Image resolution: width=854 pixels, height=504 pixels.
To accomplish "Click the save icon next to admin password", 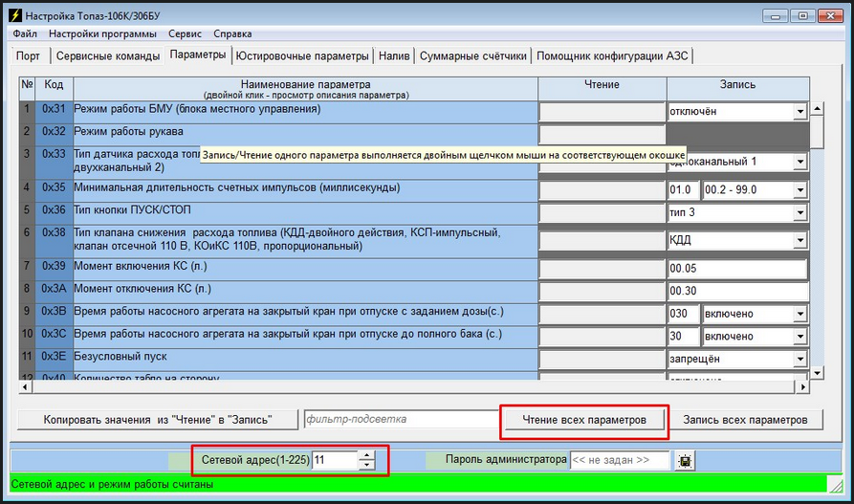I will [685, 461].
